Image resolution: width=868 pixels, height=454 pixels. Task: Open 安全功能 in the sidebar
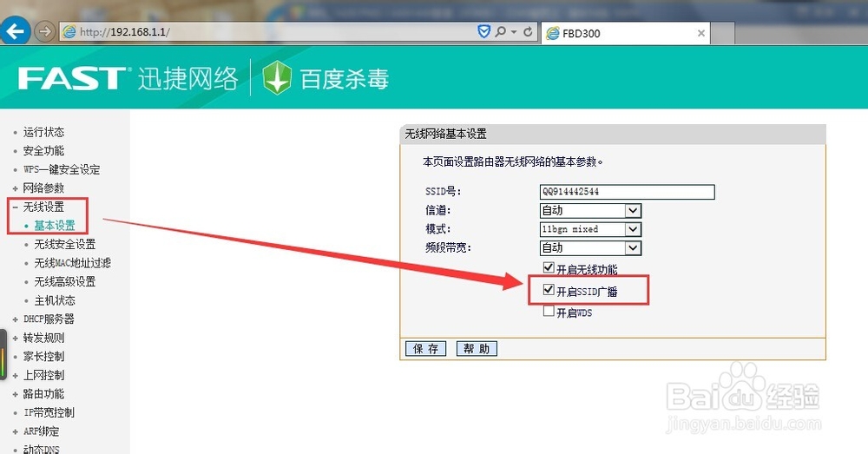pos(43,150)
